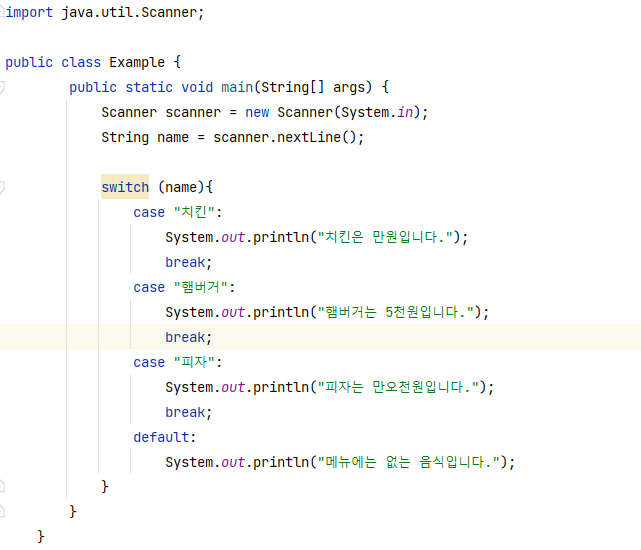Click 'break;' on the highlighted current line

point(188,337)
